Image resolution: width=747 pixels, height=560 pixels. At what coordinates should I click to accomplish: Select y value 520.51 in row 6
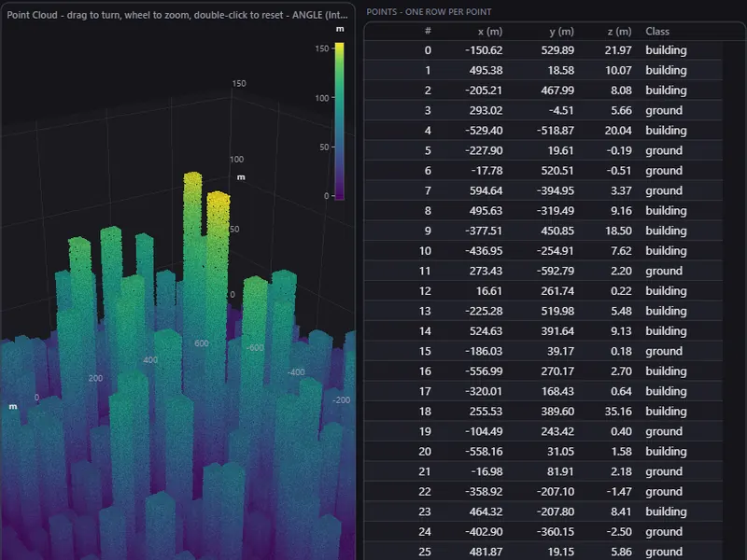pyautogui.click(x=557, y=170)
